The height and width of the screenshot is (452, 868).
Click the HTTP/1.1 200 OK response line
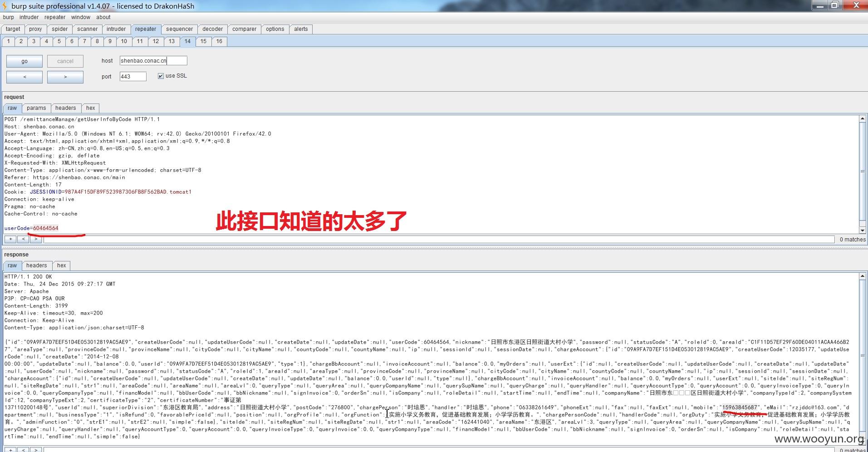point(28,277)
